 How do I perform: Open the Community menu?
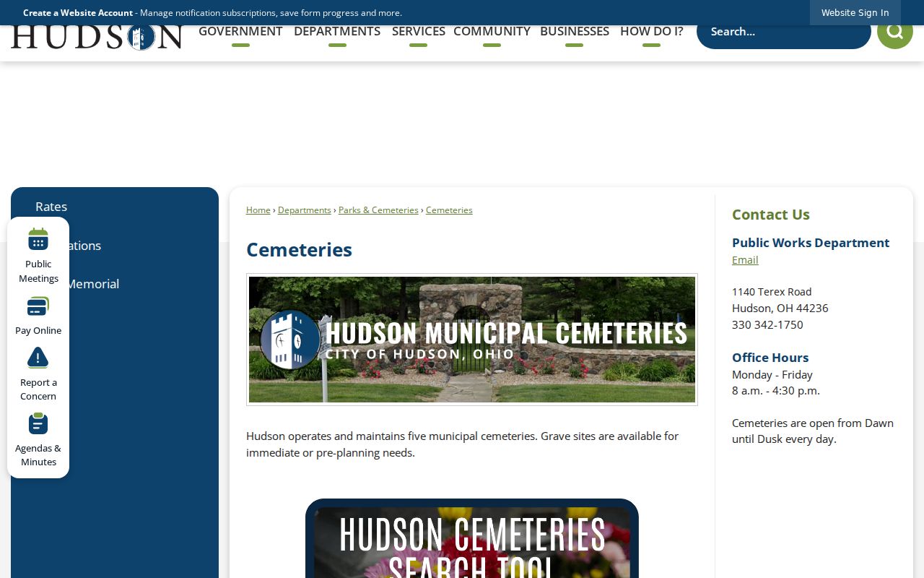[x=492, y=31]
